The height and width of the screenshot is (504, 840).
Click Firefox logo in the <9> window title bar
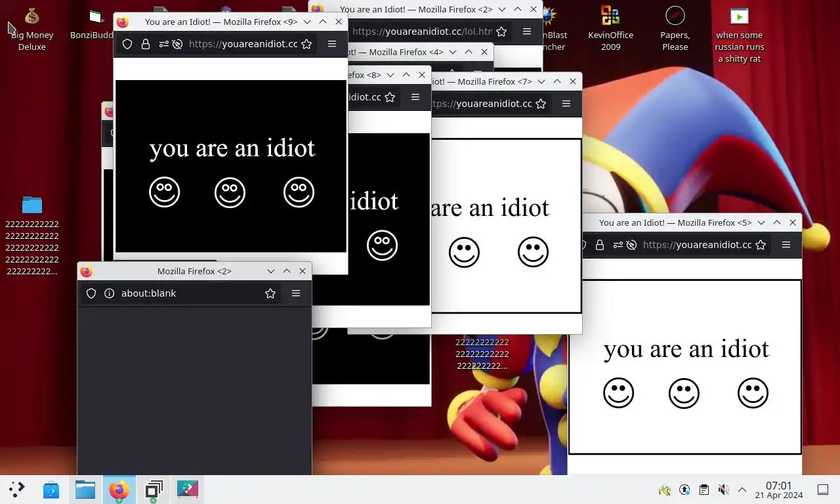point(122,22)
